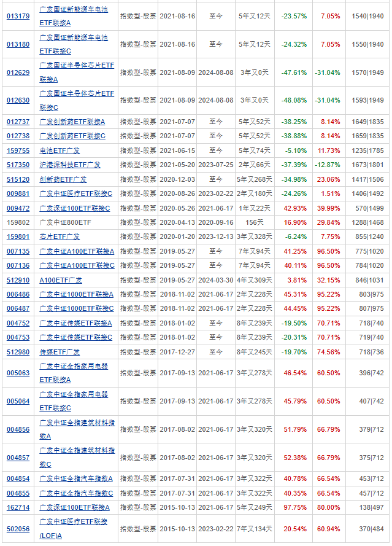
Task: Open 创新药ETF广发 fund link
Action: pos(63,180)
